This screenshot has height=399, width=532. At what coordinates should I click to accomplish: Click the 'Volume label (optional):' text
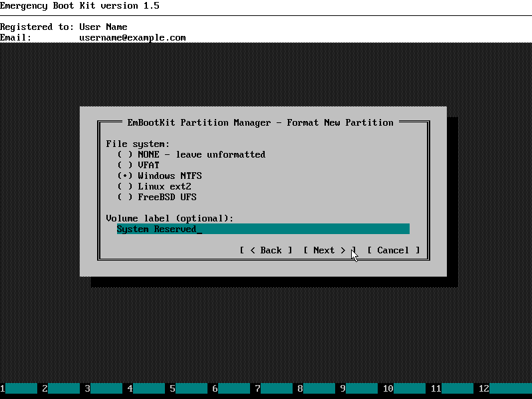coord(170,218)
